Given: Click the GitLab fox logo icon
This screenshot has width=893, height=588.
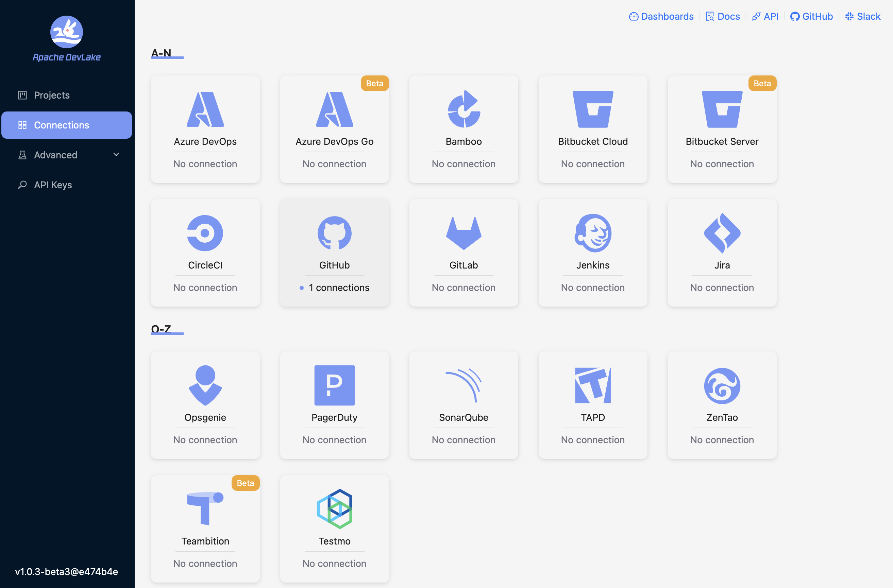Looking at the screenshot, I should click(464, 233).
